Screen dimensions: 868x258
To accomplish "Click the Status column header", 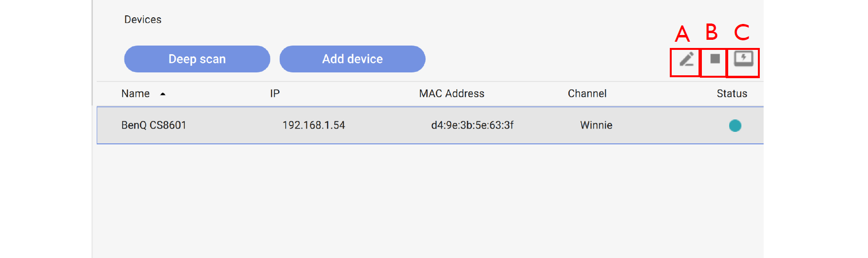I will pyautogui.click(x=732, y=94).
